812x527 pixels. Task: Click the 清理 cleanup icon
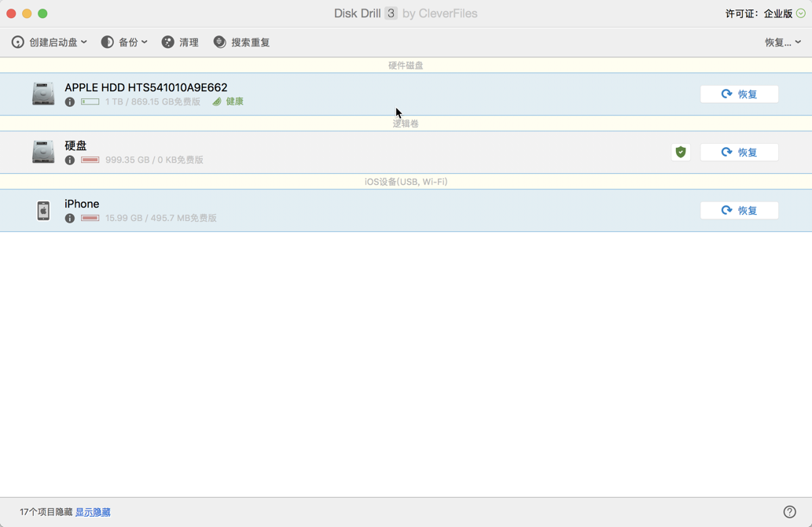[x=167, y=42]
